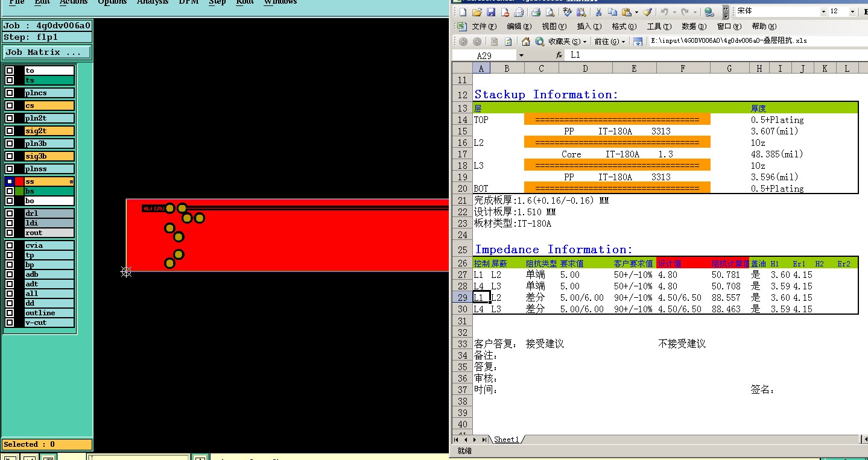
Task: Toggle visibility checkbox for layer drl
Action: [x=10, y=213]
